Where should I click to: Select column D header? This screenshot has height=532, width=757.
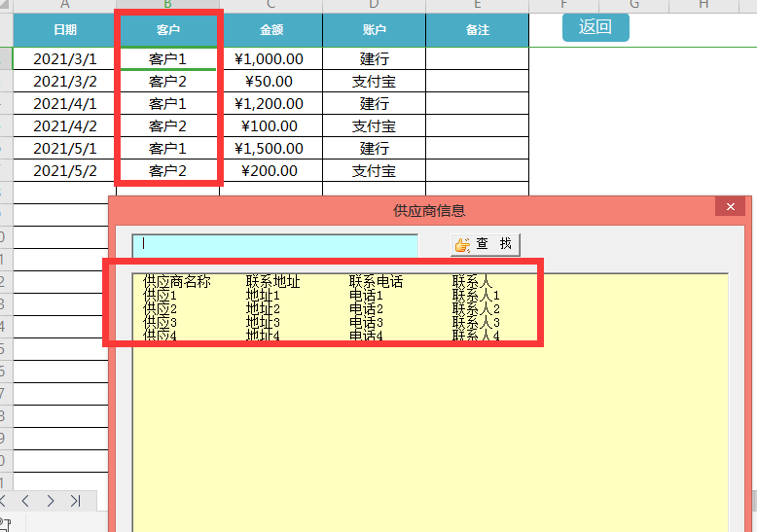pyautogui.click(x=375, y=5)
